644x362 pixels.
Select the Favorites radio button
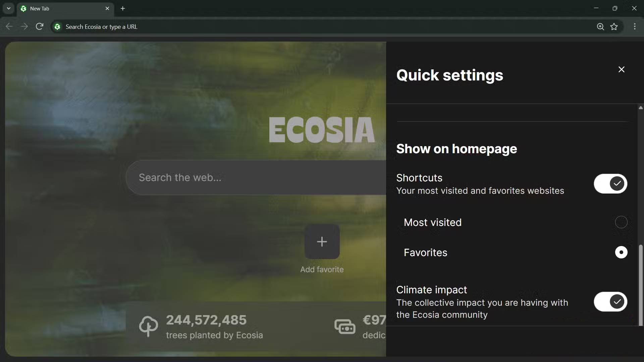(621, 252)
